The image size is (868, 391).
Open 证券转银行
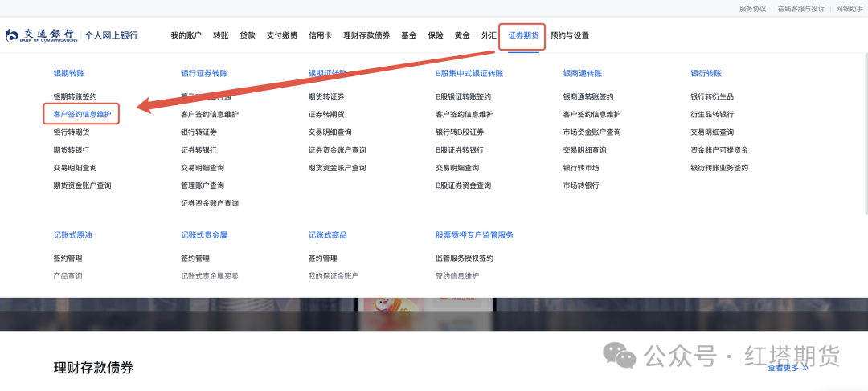pos(199,150)
